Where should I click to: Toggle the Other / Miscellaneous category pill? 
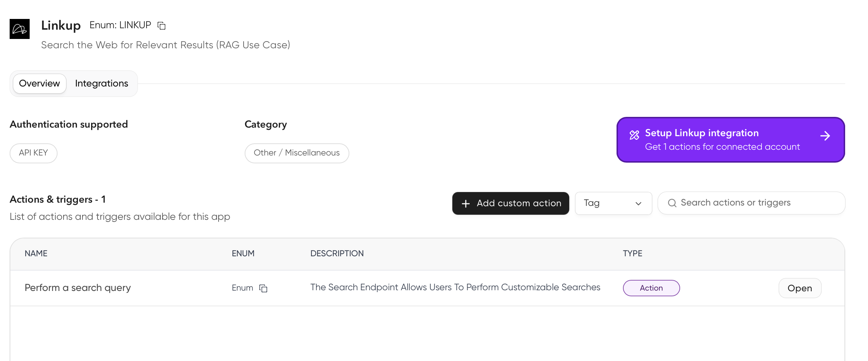(x=296, y=153)
